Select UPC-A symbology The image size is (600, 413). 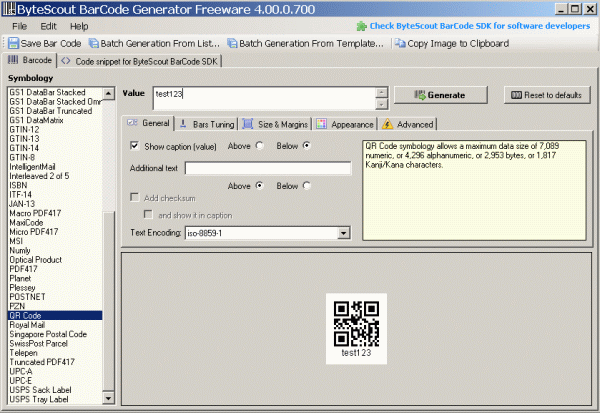21,371
